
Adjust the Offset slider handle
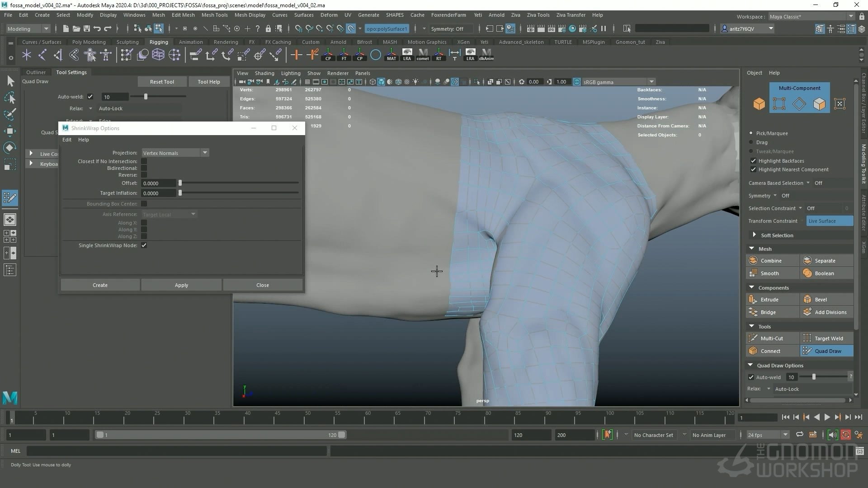point(180,183)
